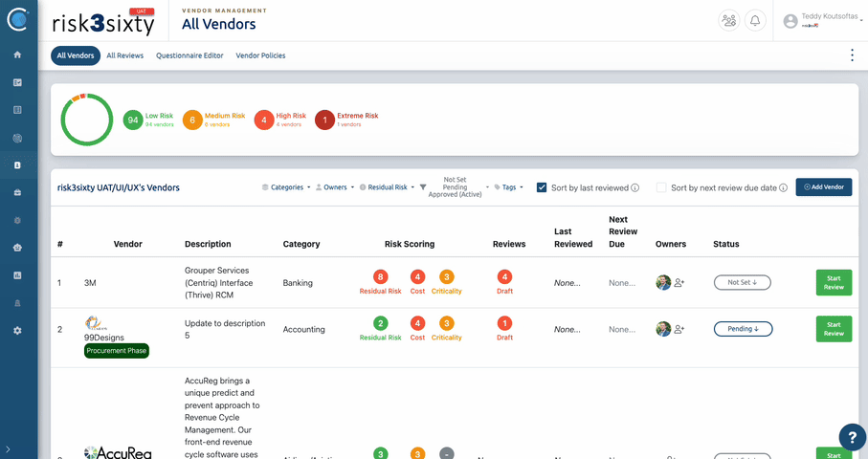Open the checklist tasks sidebar icon
This screenshot has width=868, height=459.
[x=18, y=82]
